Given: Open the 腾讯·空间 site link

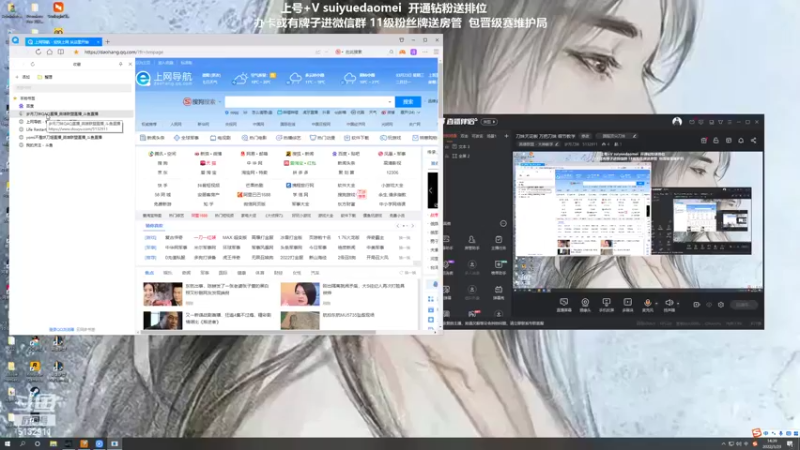Looking at the screenshot, I should [162, 154].
